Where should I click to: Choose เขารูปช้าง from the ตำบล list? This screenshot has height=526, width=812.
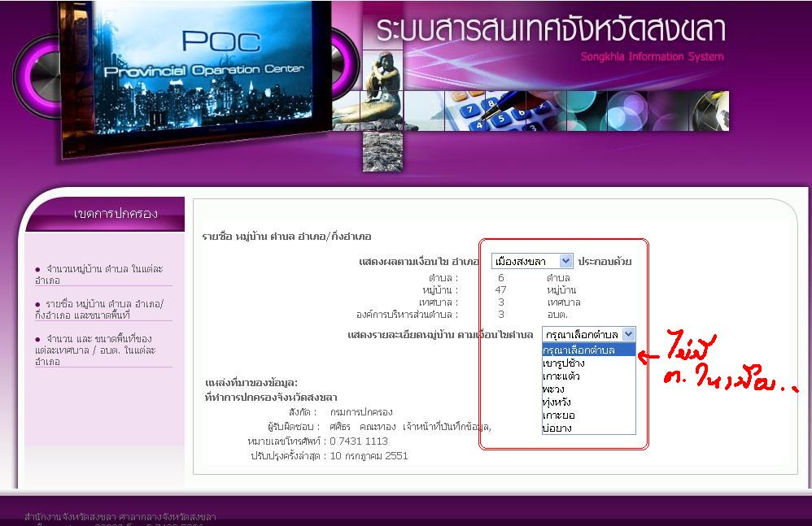coord(589,363)
